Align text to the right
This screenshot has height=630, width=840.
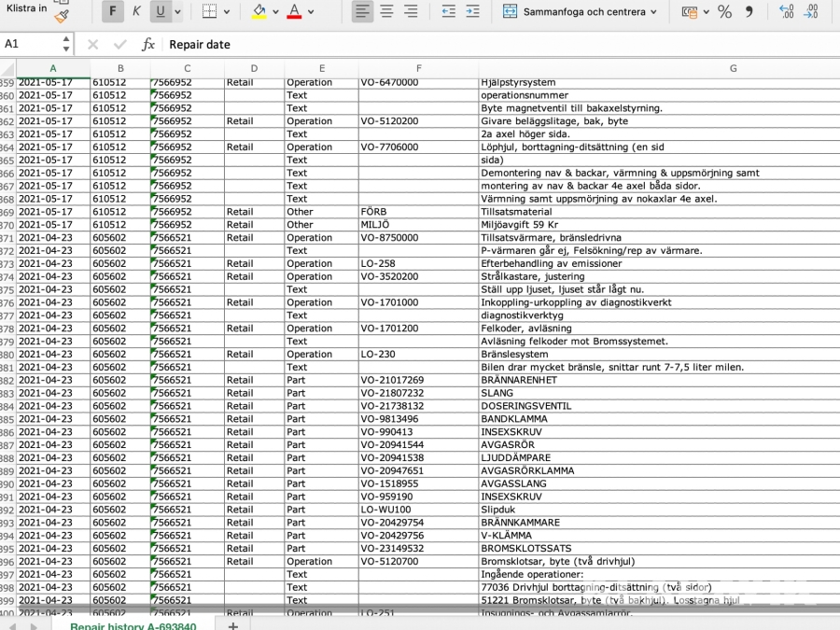click(412, 12)
